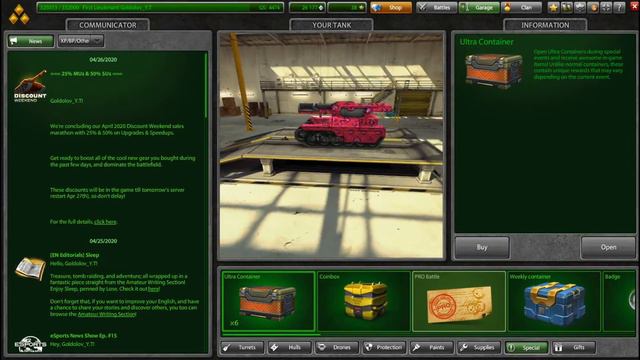This screenshot has height=360, width=640.
Task: Go to the Battles screen
Action: point(436,7)
